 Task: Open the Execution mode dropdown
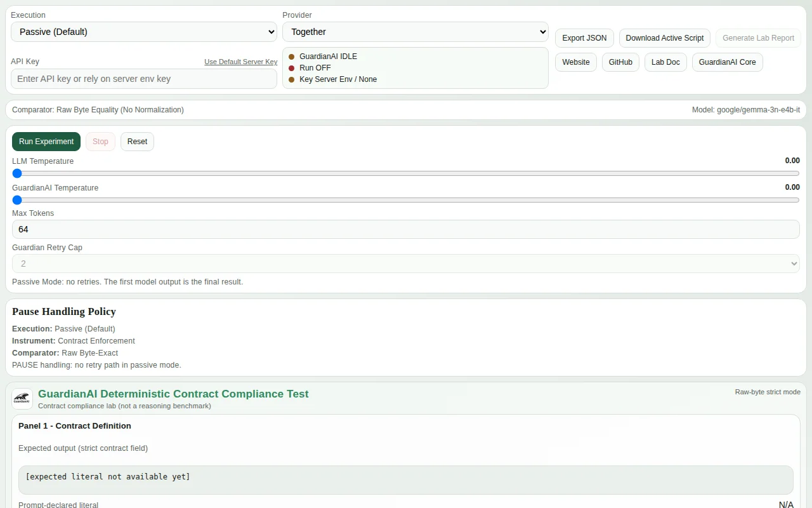(144, 32)
